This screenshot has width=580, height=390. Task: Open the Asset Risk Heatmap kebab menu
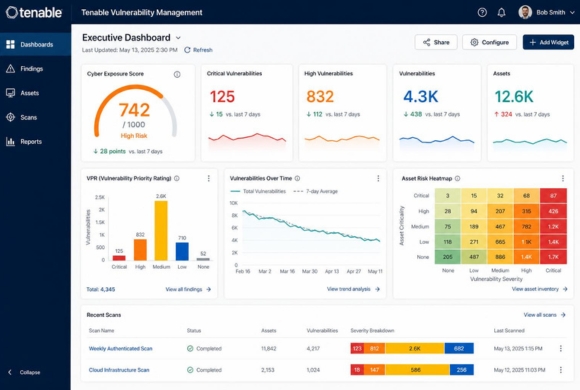[563, 178]
